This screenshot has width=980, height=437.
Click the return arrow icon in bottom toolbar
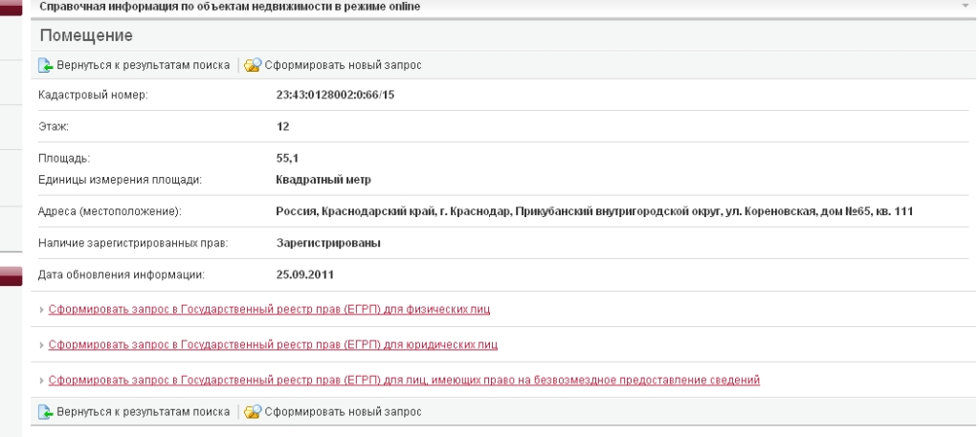[45, 412]
